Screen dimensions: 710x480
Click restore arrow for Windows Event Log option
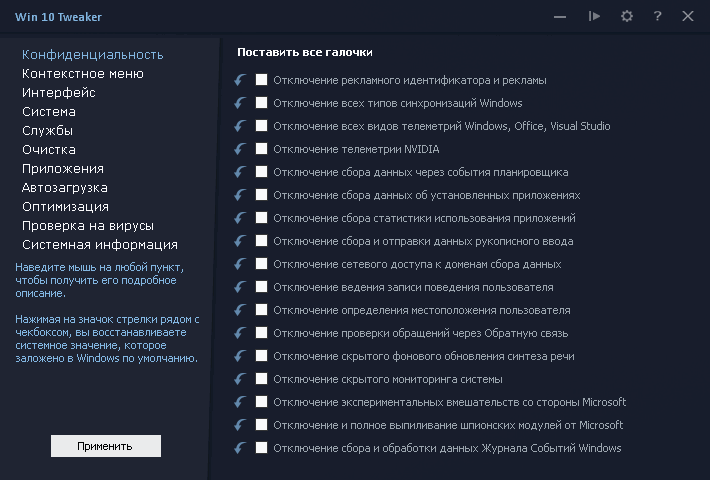(240, 448)
